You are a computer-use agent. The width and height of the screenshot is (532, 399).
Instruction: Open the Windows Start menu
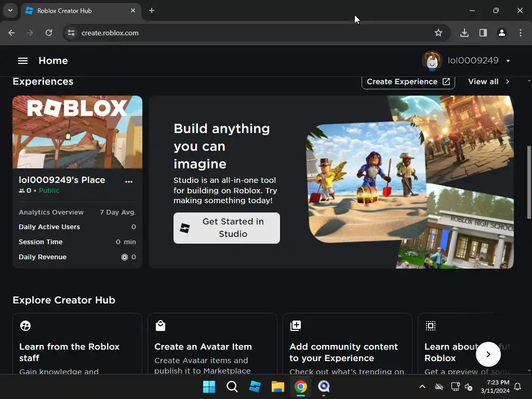[x=209, y=387]
